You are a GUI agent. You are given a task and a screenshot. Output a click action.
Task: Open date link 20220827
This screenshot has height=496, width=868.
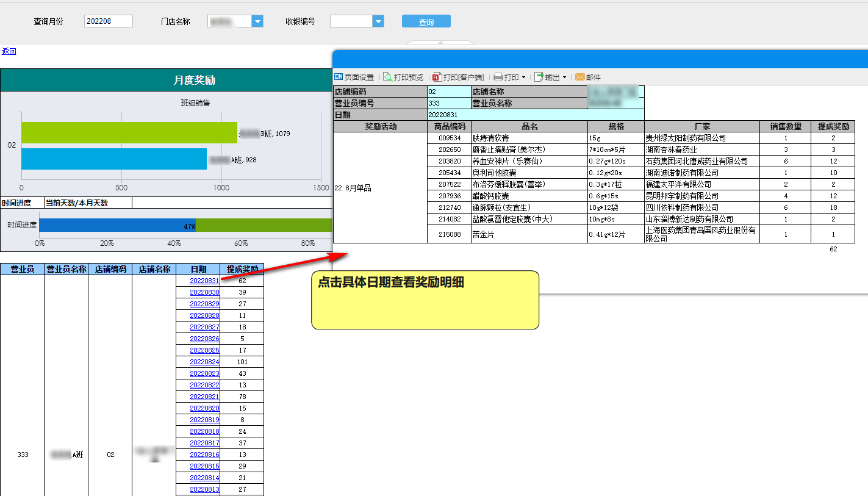[x=204, y=327]
